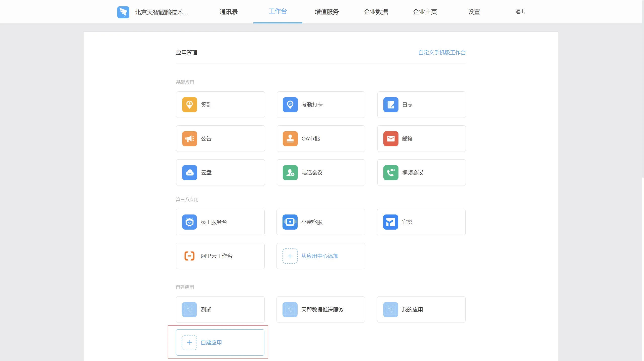Viewport: 644px width, 361px height.
Task: Open the 增值服务 tab
Action: point(327,12)
